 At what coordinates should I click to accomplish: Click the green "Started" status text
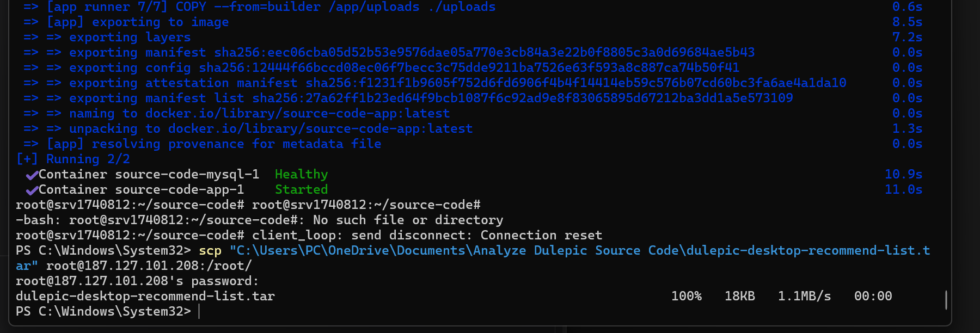[302, 189]
